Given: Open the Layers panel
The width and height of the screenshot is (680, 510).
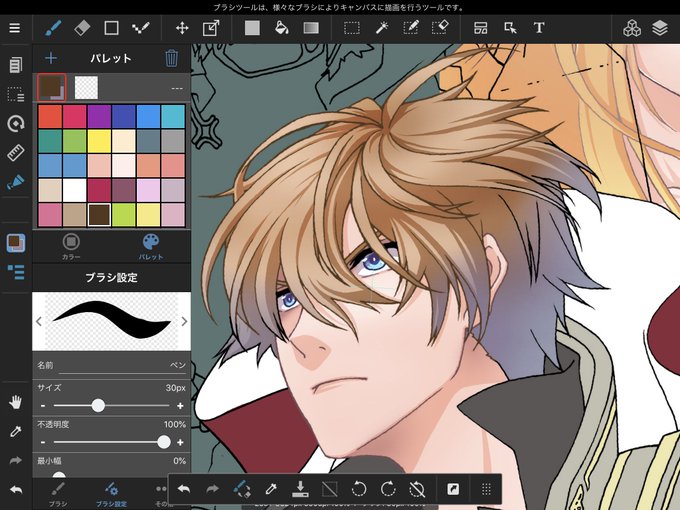Looking at the screenshot, I should click(x=660, y=29).
